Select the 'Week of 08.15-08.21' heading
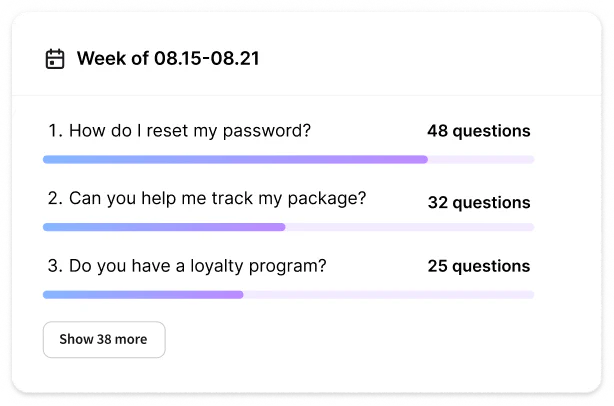Image resolution: width=614 pixels, height=406 pixels. [168, 59]
